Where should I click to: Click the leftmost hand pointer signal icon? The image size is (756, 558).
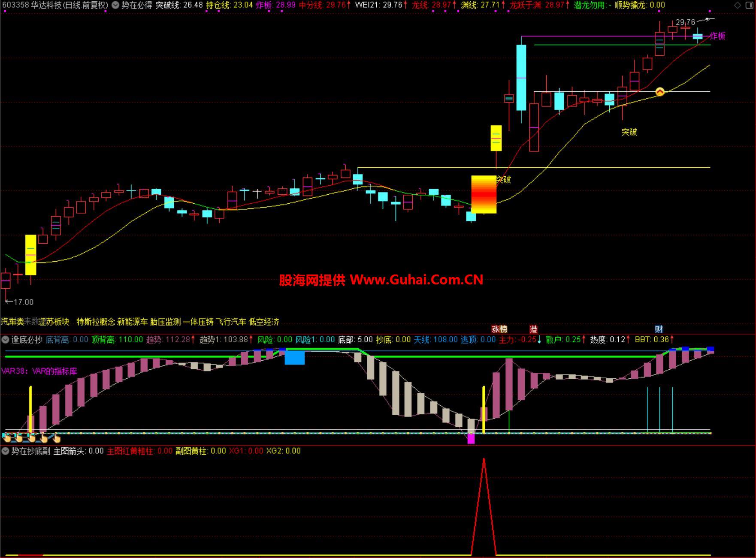click(x=6, y=437)
